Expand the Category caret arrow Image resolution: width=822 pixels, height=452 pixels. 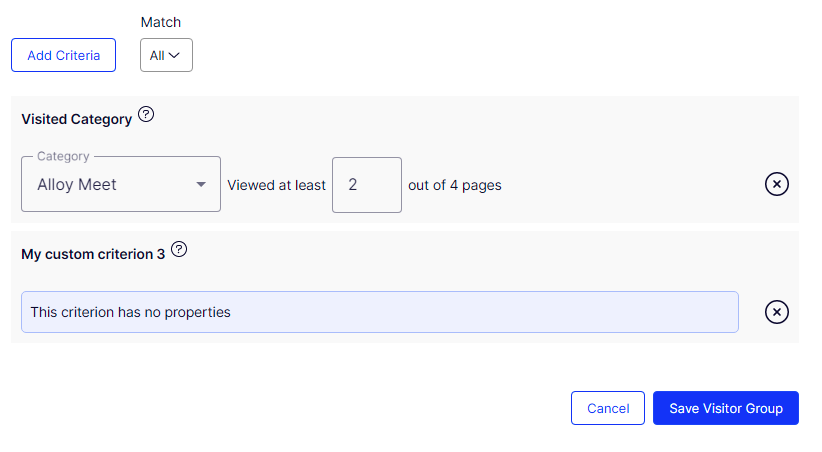(201, 185)
